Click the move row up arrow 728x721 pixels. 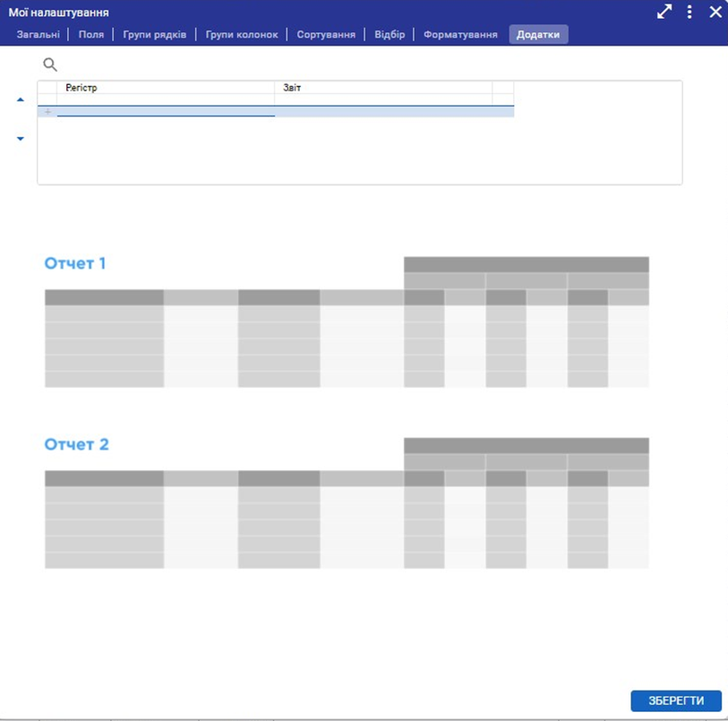click(21, 100)
